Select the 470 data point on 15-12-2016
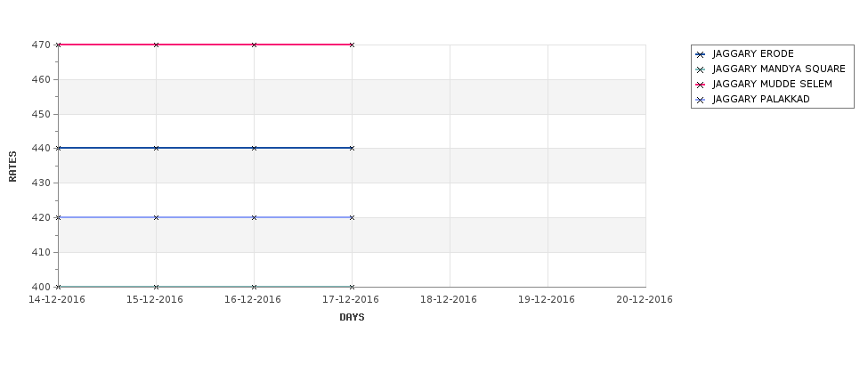Screen dimensions: 868x382 tap(156, 45)
